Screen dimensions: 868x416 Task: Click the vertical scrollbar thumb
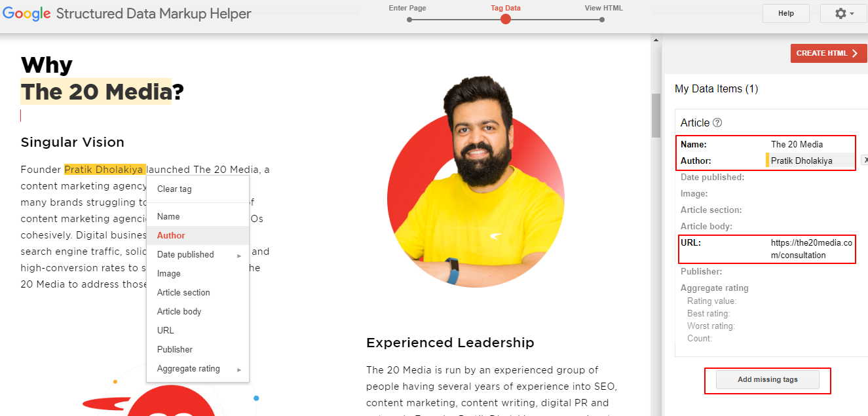(656, 115)
